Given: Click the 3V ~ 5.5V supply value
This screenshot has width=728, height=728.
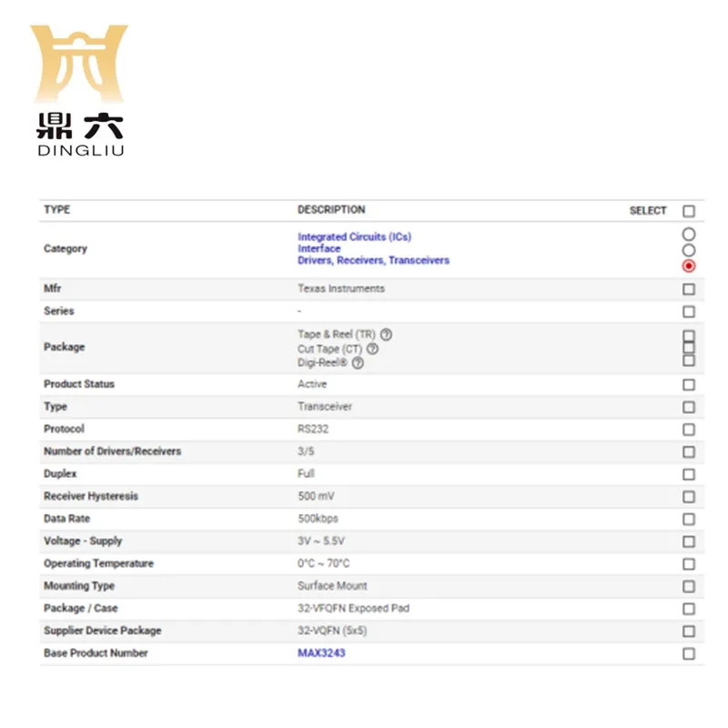Looking at the screenshot, I should coord(321,541).
